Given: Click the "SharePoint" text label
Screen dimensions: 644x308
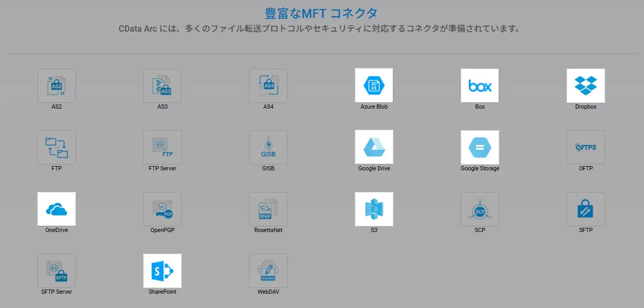Looking at the screenshot, I should (162, 292).
